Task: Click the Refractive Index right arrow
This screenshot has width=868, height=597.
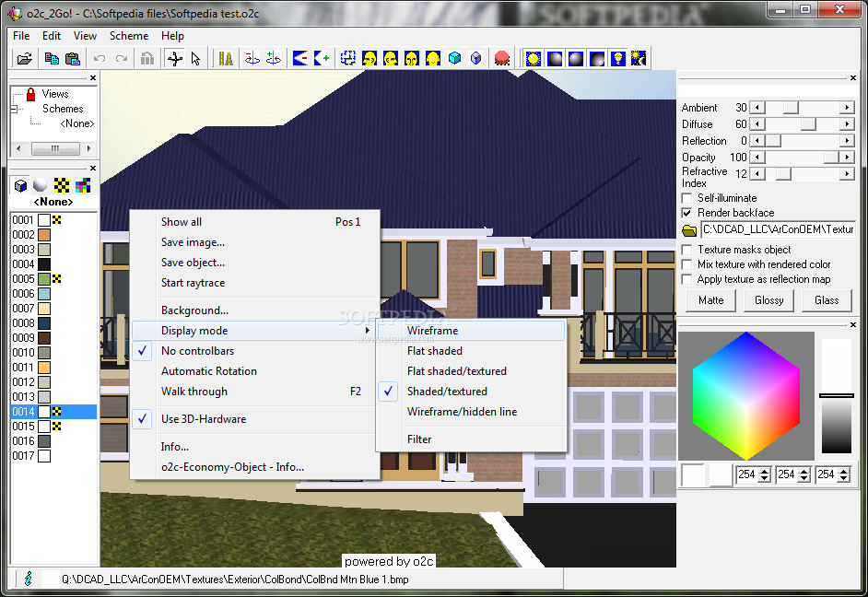Action: coord(847,174)
